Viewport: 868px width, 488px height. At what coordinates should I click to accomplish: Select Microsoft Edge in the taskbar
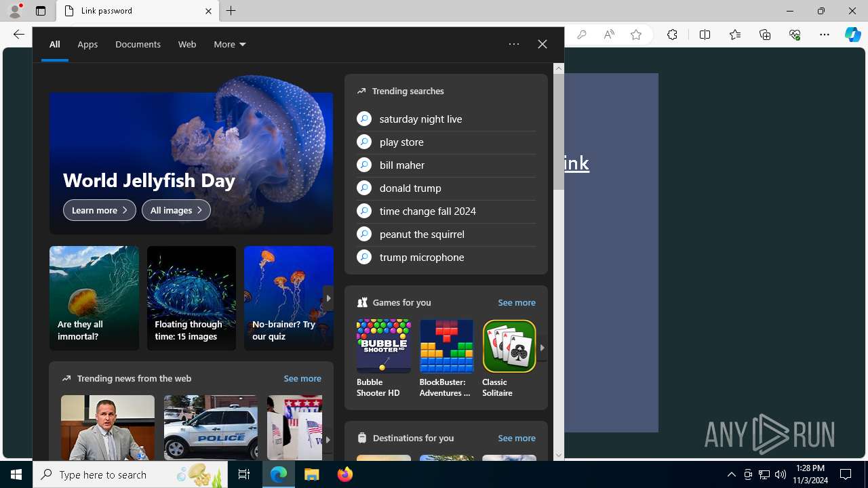[x=279, y=474]
